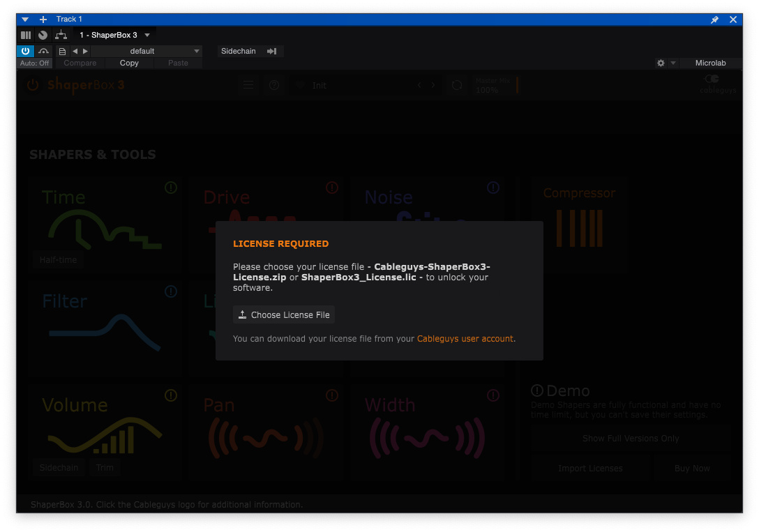Image resolution: width=759 pixels, height=532 pixels.
Task: Click the Volume shaper info icon
Action: click(x=171, y=395)
